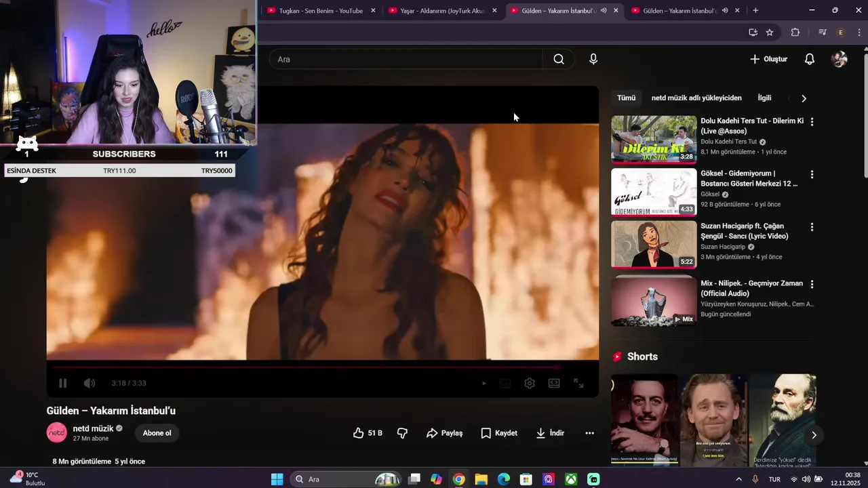The image size is (868, 488).
Task: Click the YouTube search magnifier button
Action: pos(559,59)
